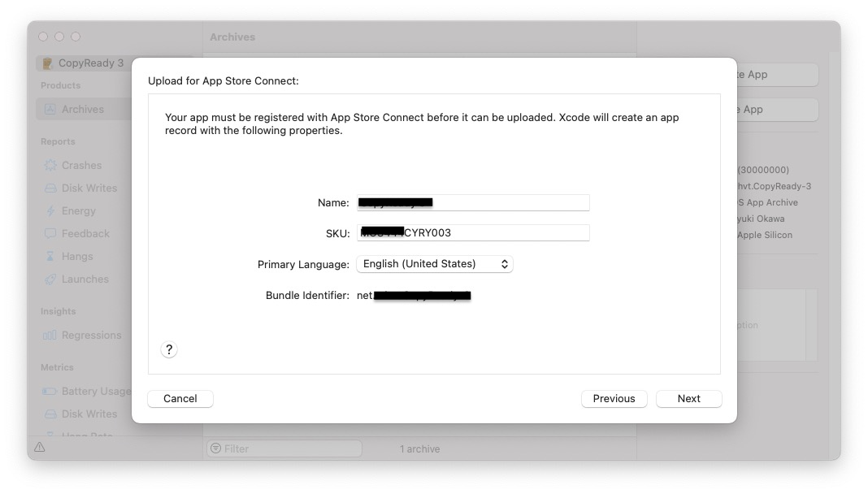Open the help question mark button
This screenshot has width=868, height=494.
(x=169, y=349)
